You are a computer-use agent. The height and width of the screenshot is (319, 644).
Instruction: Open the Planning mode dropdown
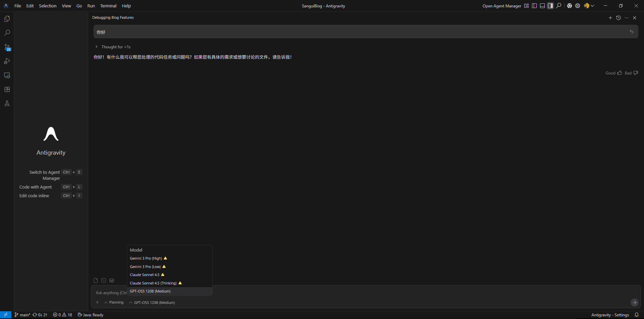coord(114,303)
